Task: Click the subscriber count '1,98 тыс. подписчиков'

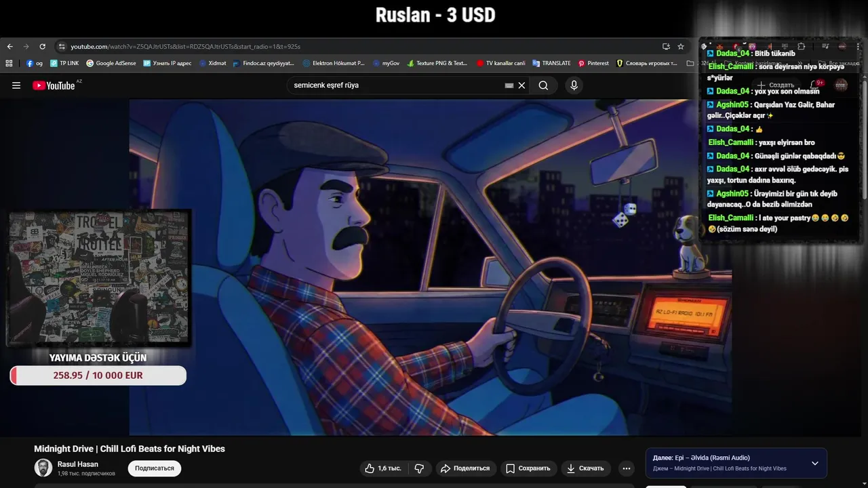Action: click(x=86, y=474)
